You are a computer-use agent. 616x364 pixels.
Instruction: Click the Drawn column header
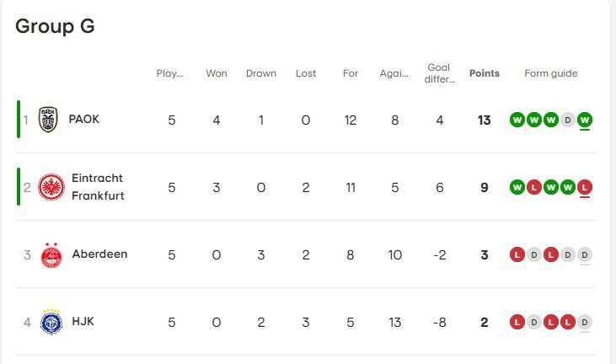pyautogui.click(x=261, y=73)
